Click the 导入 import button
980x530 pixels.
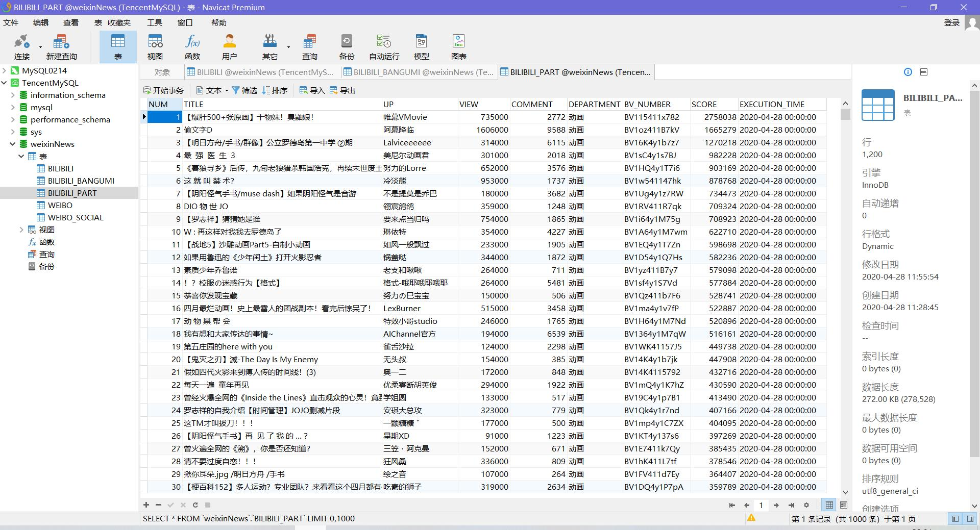312,90
